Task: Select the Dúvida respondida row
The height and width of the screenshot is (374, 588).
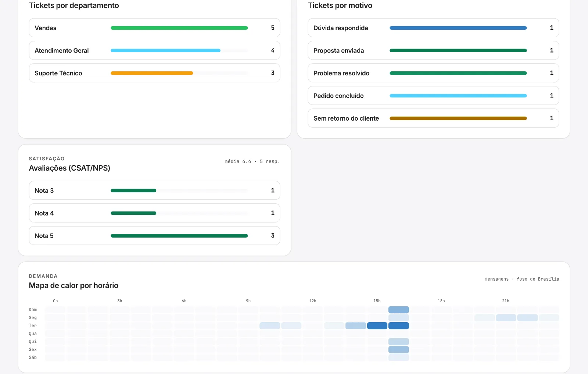Action: point(433,28)
